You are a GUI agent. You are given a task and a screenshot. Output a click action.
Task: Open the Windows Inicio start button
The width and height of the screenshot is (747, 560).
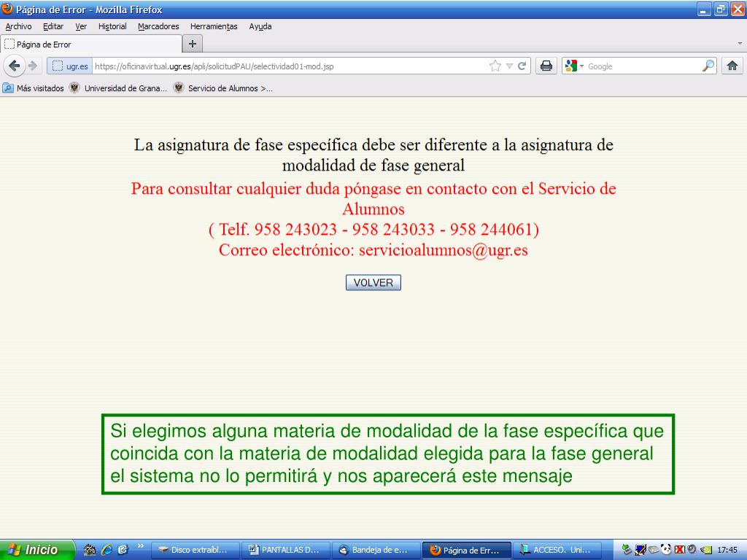[x=37, y=550]
